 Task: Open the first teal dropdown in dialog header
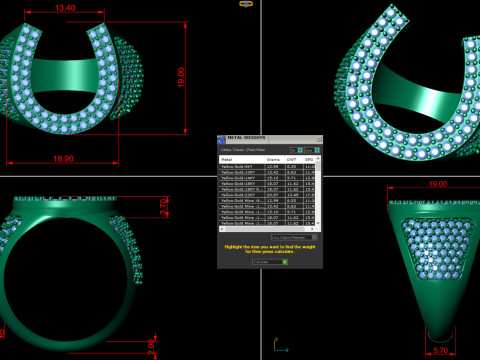(x=296, y=150)
